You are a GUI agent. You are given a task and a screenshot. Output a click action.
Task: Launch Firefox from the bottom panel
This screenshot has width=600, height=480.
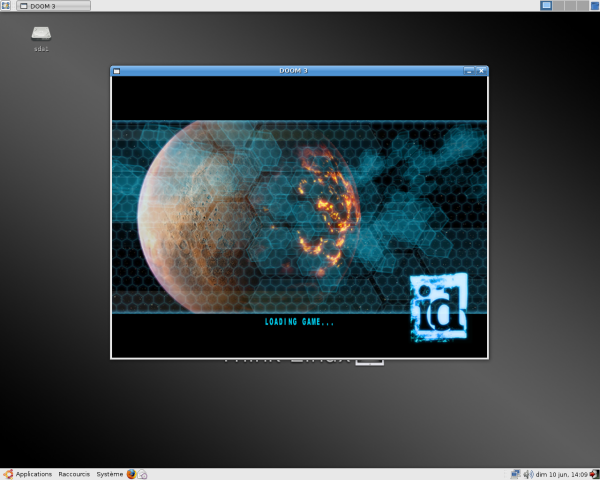tap(131, 474)
